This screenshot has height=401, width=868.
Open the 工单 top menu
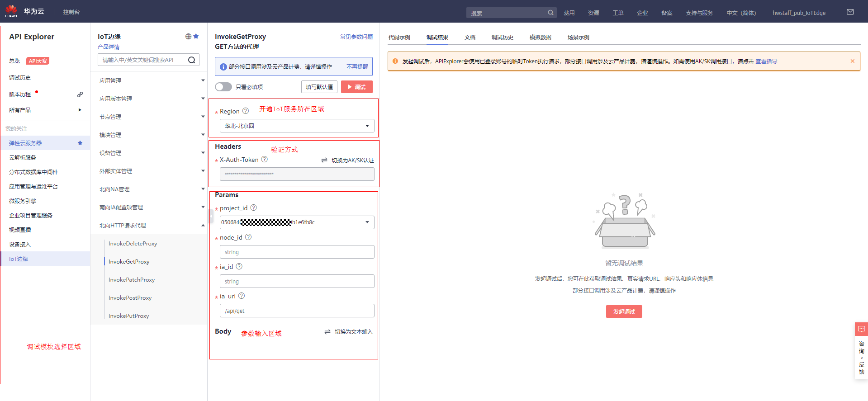(x=618, y=13)
